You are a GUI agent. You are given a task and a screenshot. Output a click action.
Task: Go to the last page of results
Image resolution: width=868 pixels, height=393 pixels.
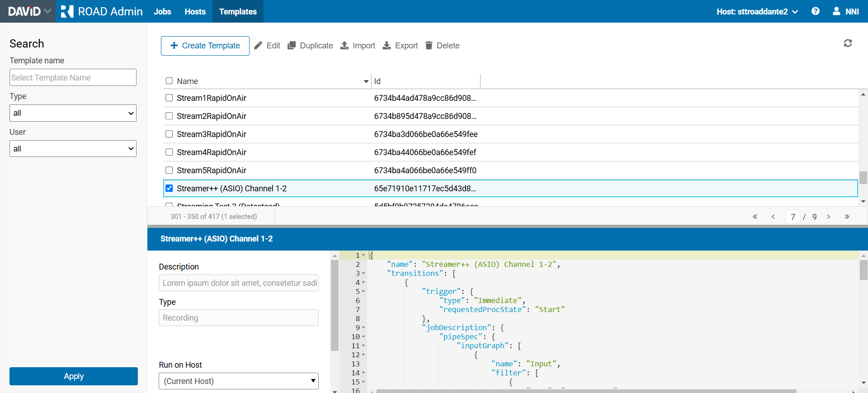tap(847, 217)
